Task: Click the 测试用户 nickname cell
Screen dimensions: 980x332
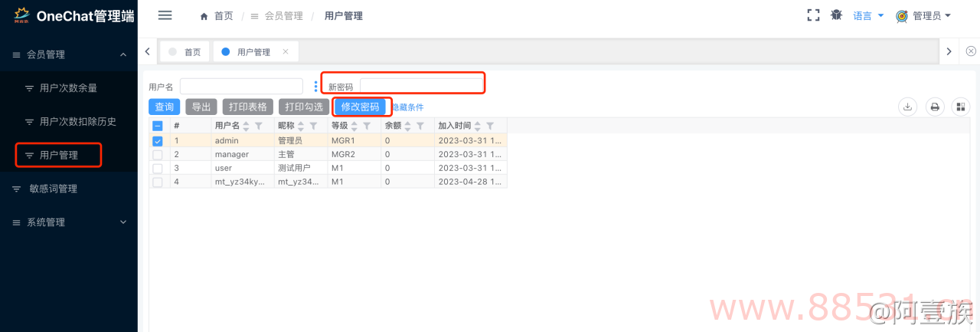Action: (301, 168)
